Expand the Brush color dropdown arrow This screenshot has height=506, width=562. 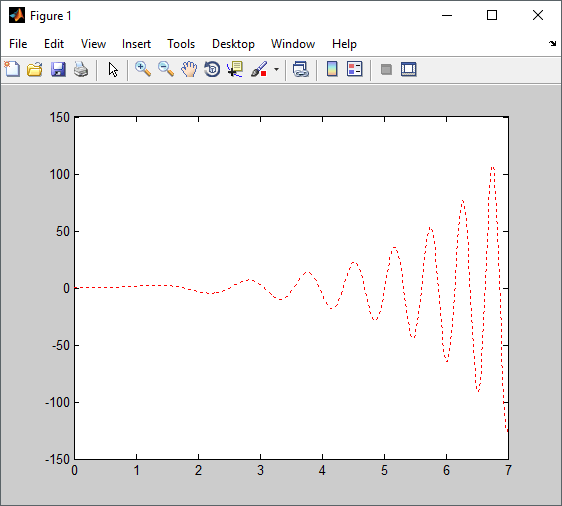tap(276, 69)
